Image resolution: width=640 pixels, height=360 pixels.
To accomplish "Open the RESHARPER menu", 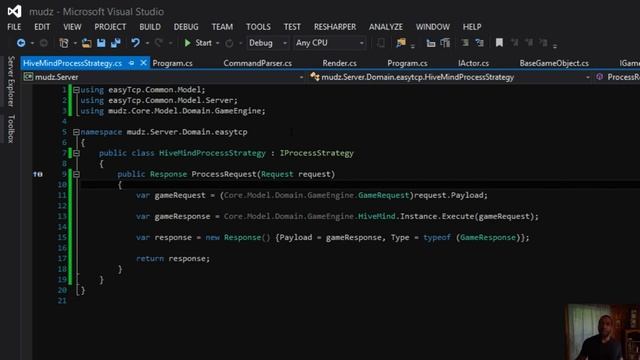I will tap(335, 27).
